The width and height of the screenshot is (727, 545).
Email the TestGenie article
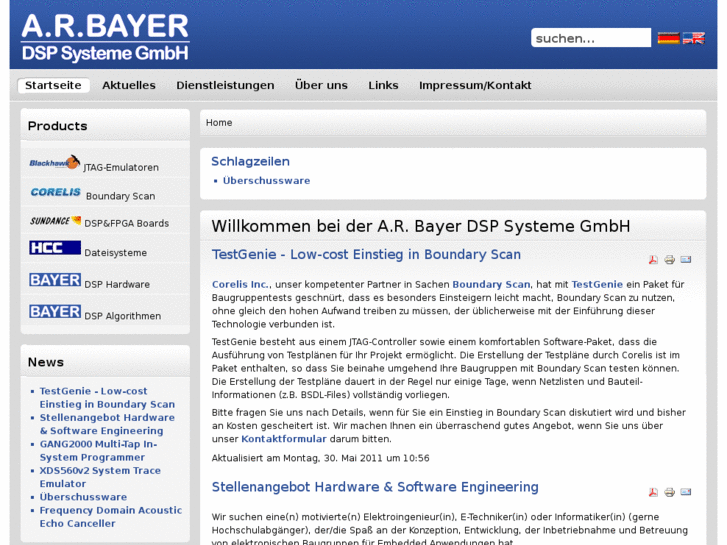(x=686, y=260)
